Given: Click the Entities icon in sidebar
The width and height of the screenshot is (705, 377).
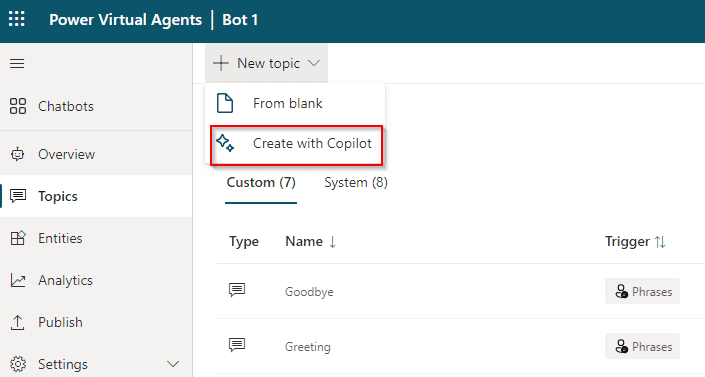Looking at the screenshot, I should tap(18, 238).
